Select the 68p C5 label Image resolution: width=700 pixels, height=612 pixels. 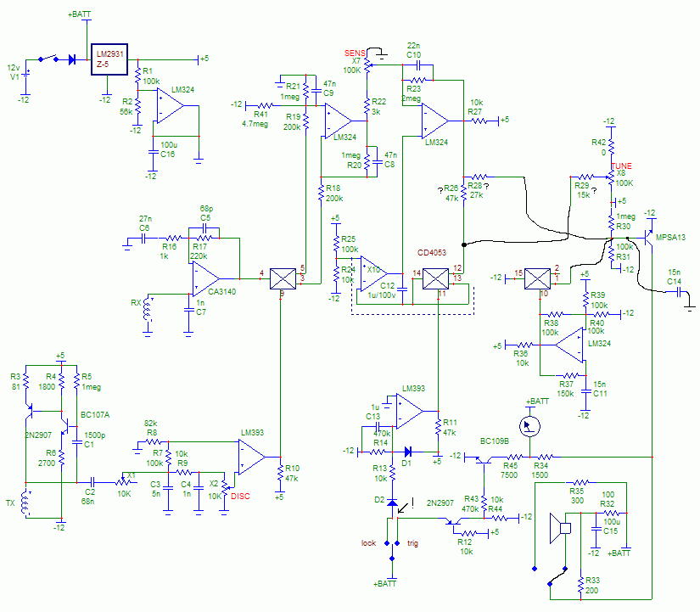tap(206, 213)
